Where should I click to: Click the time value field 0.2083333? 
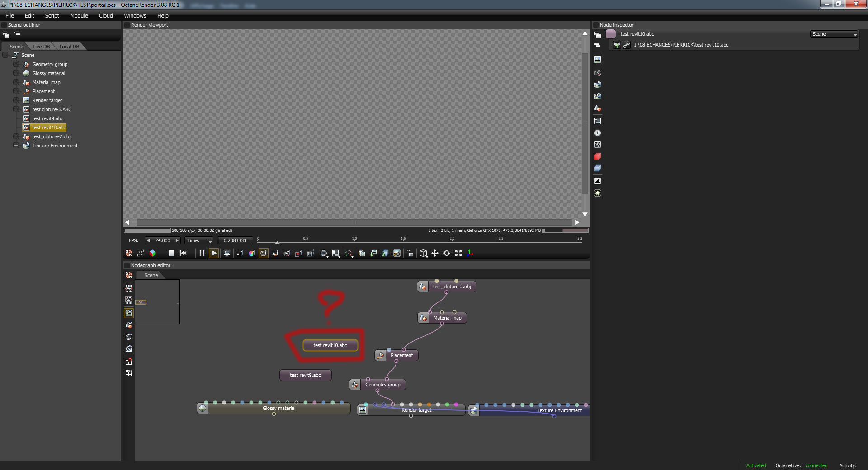235,240
